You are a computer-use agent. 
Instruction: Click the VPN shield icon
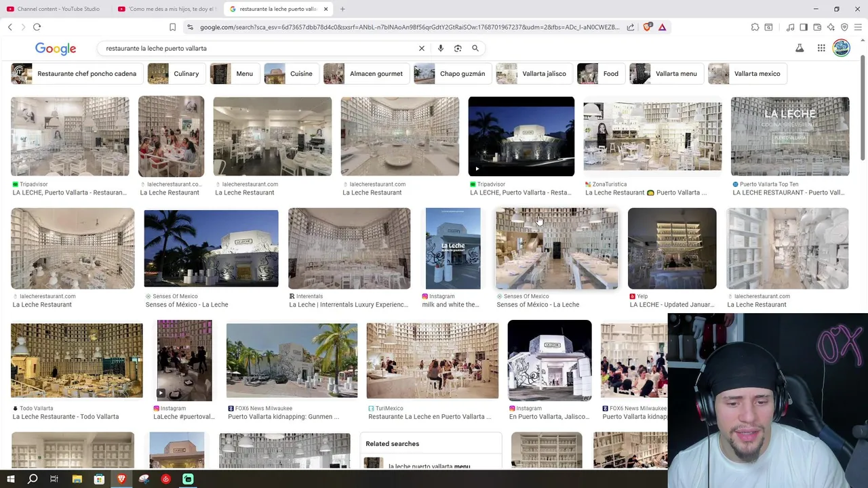[x=844, y=27]
